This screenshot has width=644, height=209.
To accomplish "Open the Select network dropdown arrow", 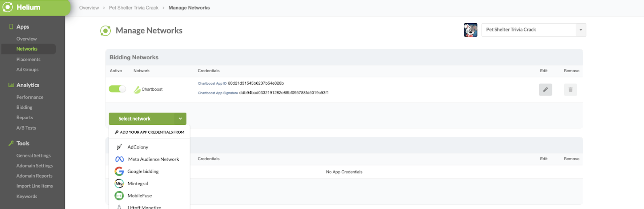I will point(180,118).
